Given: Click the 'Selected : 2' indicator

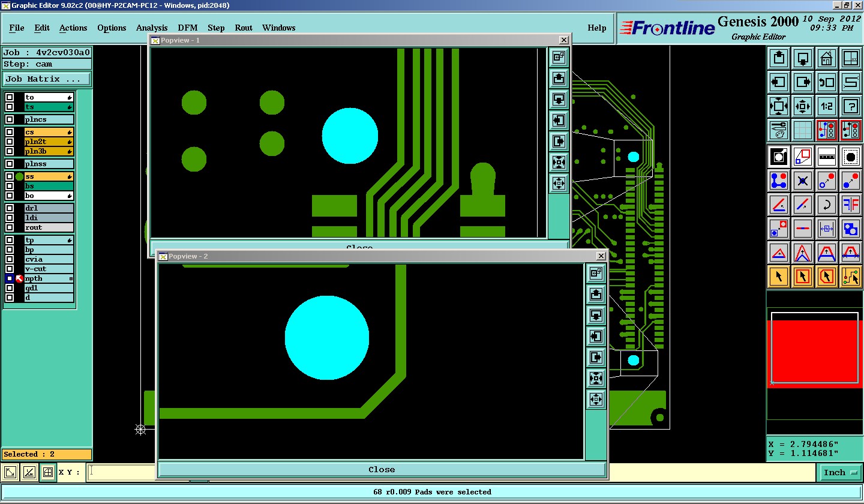Looking at the screenshot, I should coord(47,454).
